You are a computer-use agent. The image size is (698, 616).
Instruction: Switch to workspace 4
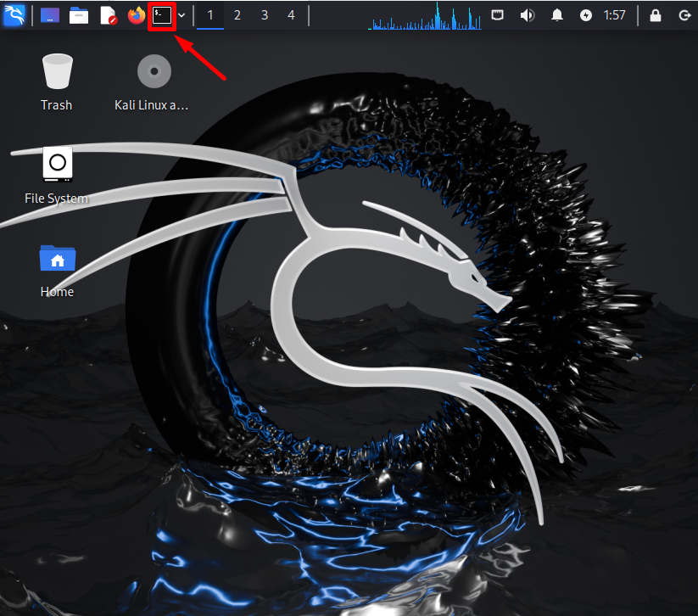point(291,15)
